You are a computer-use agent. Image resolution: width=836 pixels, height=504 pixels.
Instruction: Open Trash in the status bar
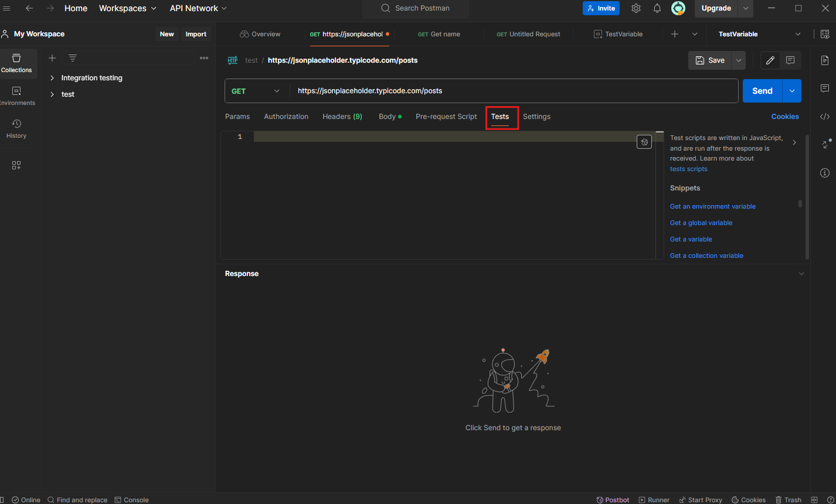[x=789, y=500]
